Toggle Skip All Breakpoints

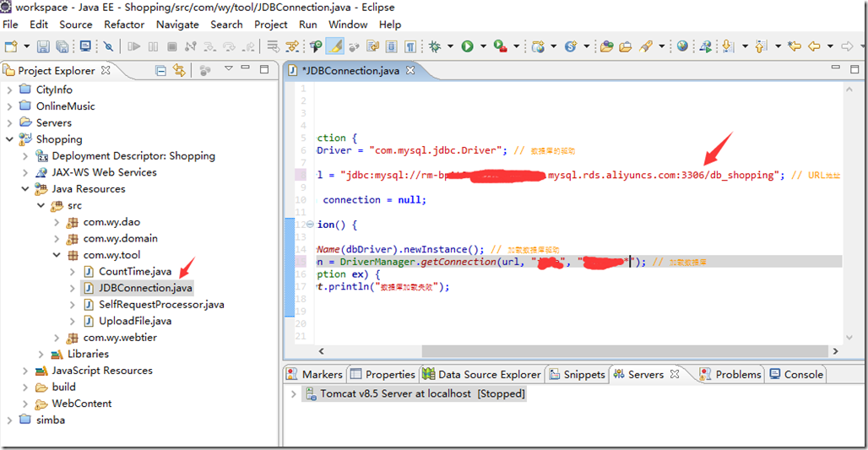pyautogui.click(x=108, y=46)
